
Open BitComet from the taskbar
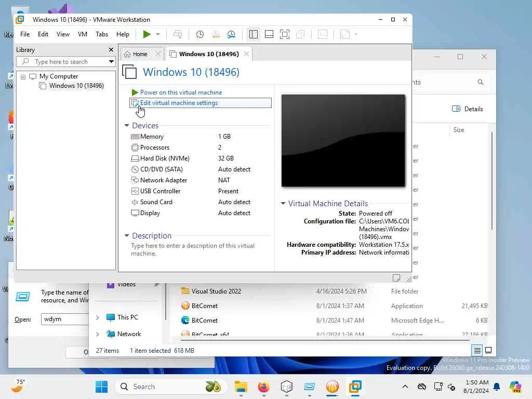click(332, 387)
